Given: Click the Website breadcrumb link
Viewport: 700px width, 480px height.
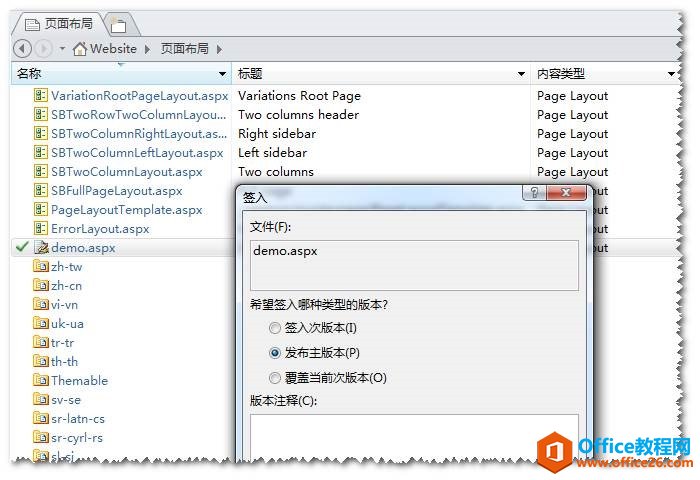Looking at the screenshot, I should click(x=113, y=48).
